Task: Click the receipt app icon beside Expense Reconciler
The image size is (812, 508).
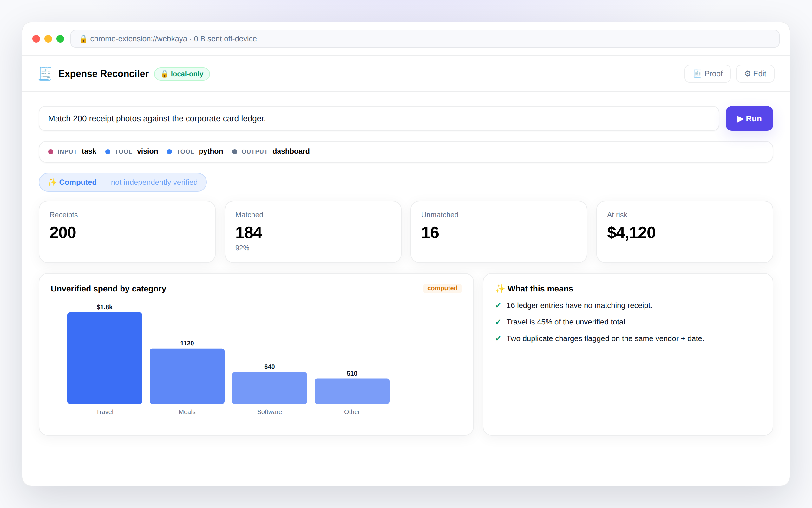Action: coord(45,74)
